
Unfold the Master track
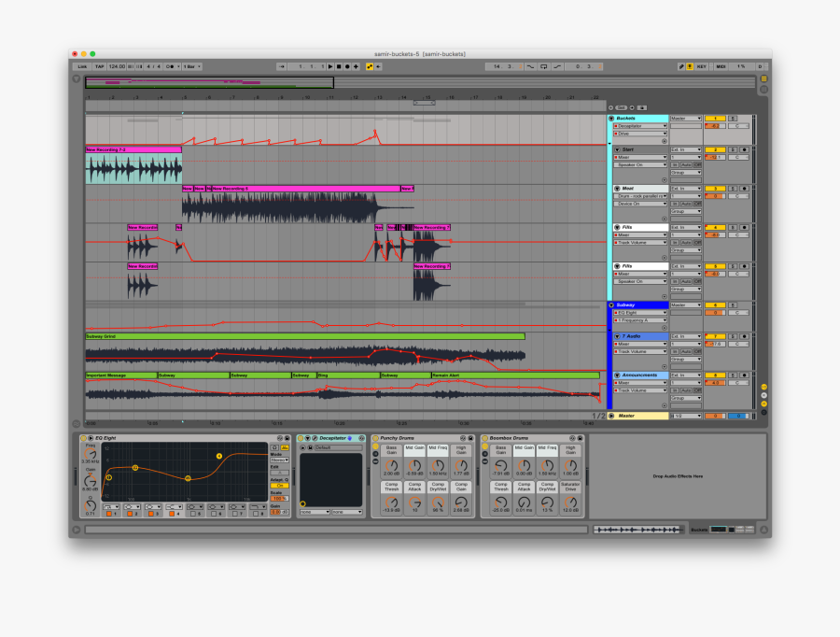click(611, 416)
